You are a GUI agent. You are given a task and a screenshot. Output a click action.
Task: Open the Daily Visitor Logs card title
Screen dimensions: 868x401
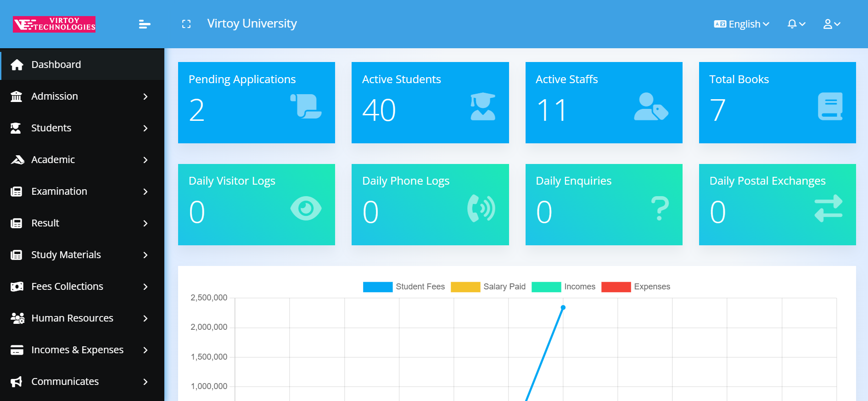232,181
